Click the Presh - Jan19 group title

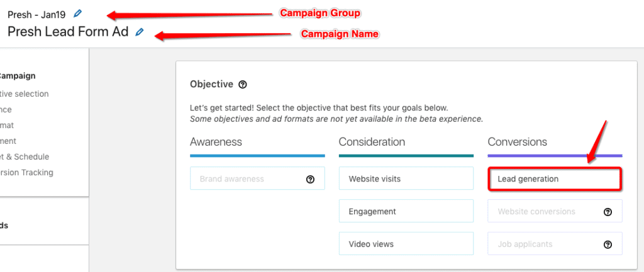coord(36,15)
